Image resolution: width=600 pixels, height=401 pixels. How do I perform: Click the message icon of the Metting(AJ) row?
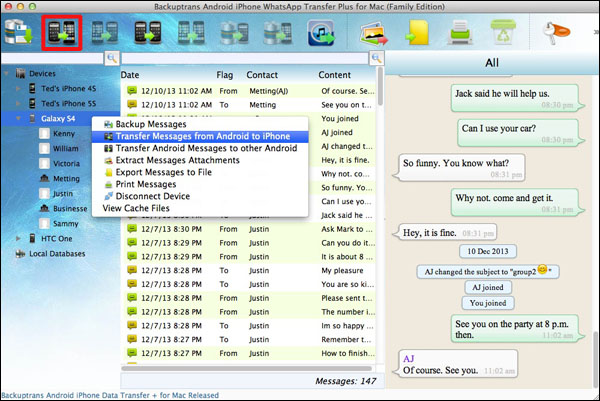point(132,91)
